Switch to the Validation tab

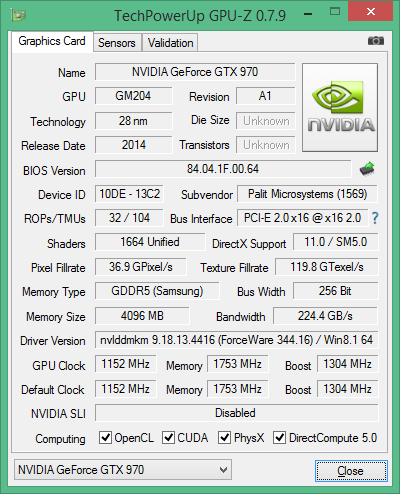point(170,43)
